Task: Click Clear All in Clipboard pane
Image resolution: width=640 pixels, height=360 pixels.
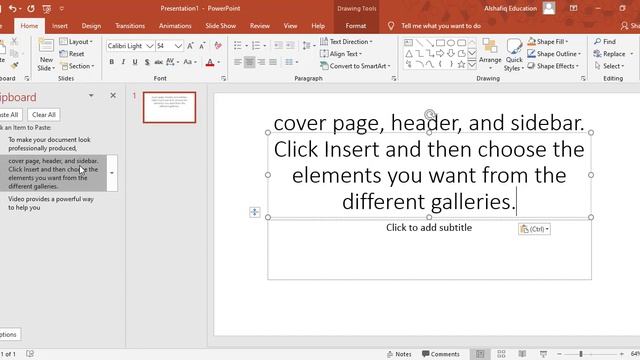Action: [x=44, y=115]
